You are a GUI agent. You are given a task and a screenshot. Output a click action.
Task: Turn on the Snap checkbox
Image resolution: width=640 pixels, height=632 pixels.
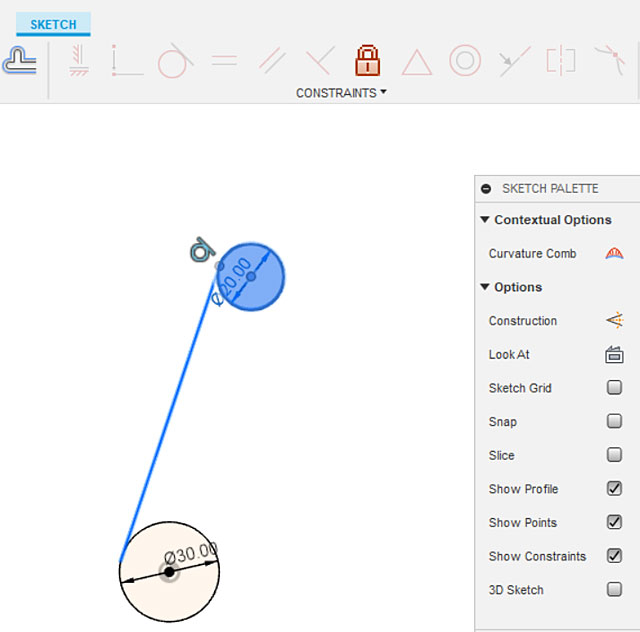coord(614,422)
